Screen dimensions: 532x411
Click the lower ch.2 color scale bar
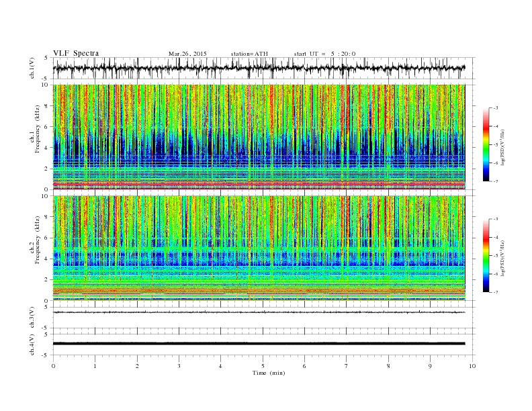[486, 256]
